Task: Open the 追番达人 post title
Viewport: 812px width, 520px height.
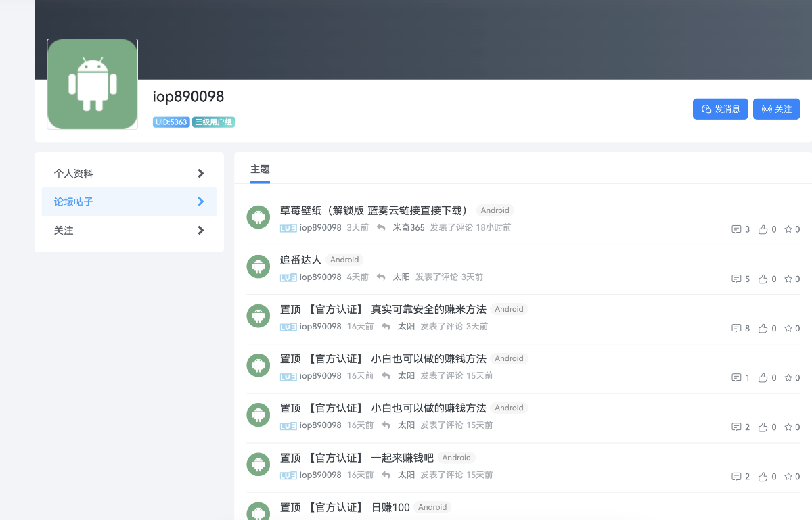Action: coord(300,260)
